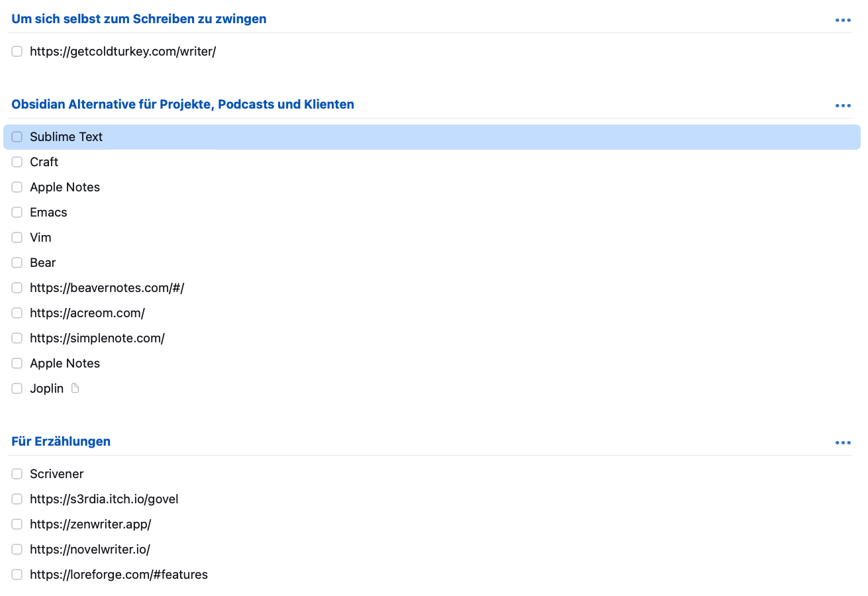Tick the Emacs checkbox
Image resolution: width=868 pixels, height=596 pixels.
click(x=17, y=213)
